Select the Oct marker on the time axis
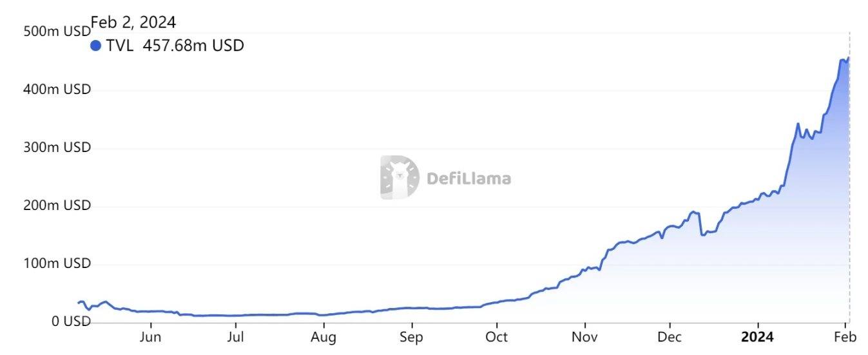The width and height of the screenshot is (868, 355). [497, 337]
